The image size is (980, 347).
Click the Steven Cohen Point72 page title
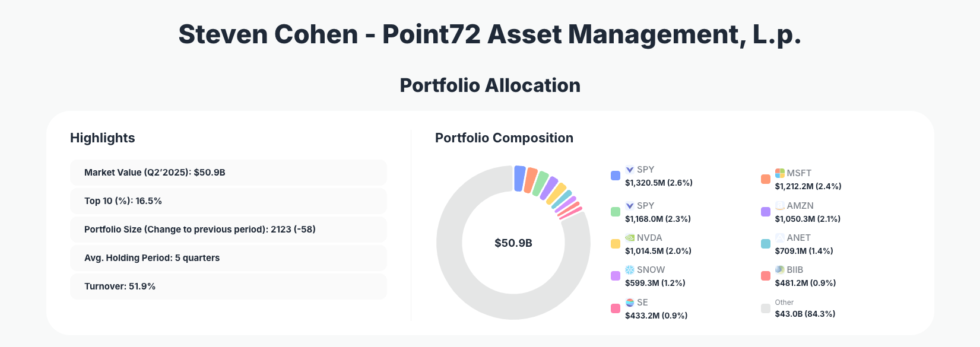click(x=490, y=34)
